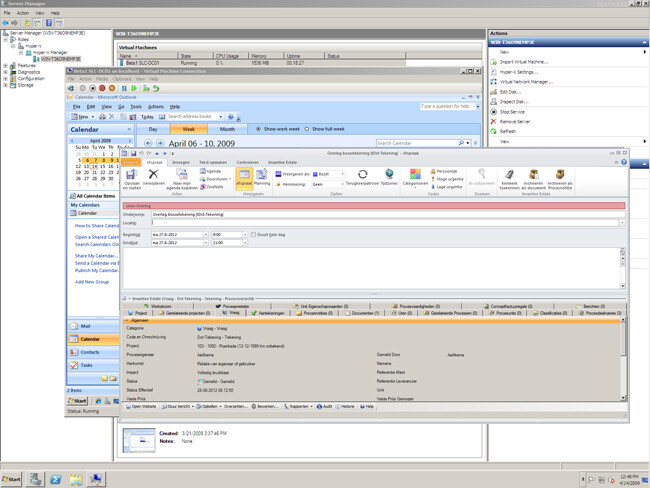Click in the Search Calendar field
650x488 pixels.
pos(417,143)
